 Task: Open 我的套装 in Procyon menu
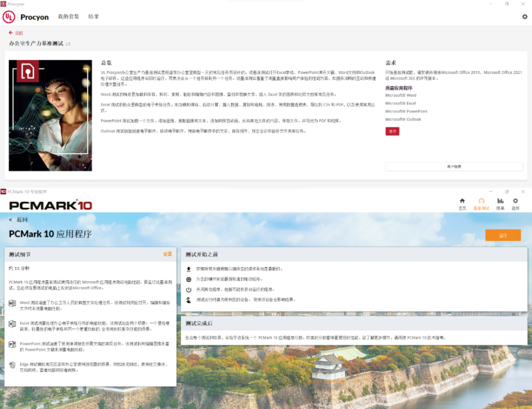(69, 17)
